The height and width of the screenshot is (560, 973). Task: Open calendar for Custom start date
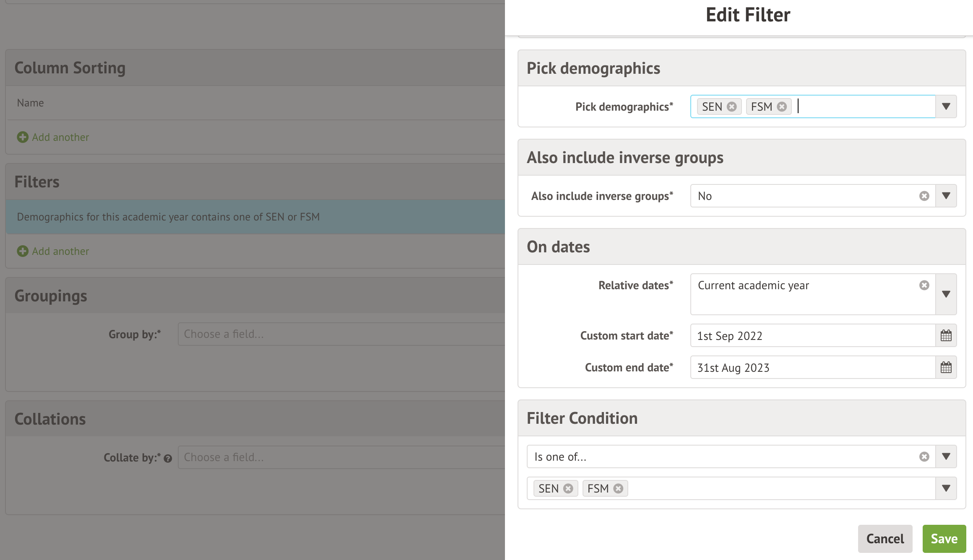pos(946,336)
